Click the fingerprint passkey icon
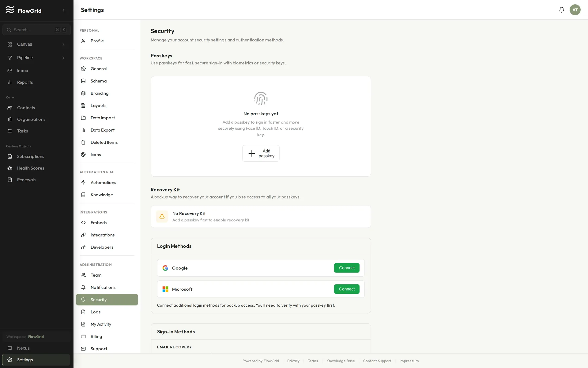The width and height of the screenshot is (588, 368). click(261, 98)
